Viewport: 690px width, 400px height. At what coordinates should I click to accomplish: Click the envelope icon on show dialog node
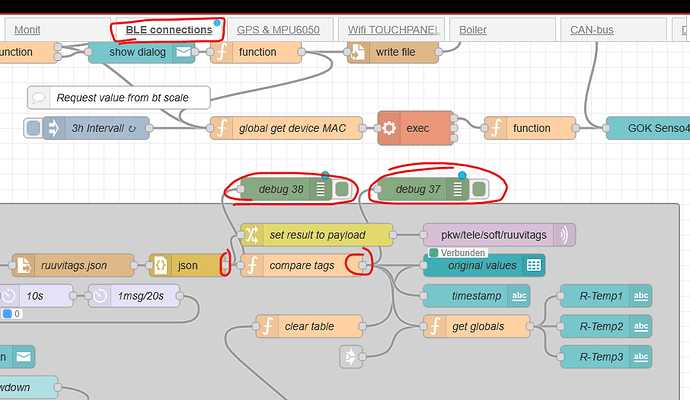(183, 52)
